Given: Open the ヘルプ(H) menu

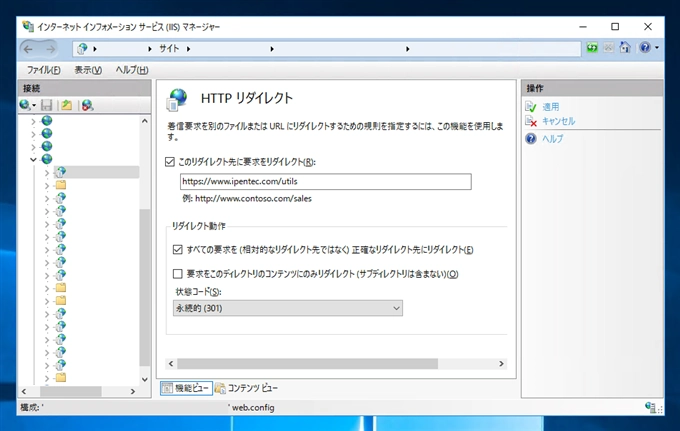Looking at the screenshot, I should 132,70.
